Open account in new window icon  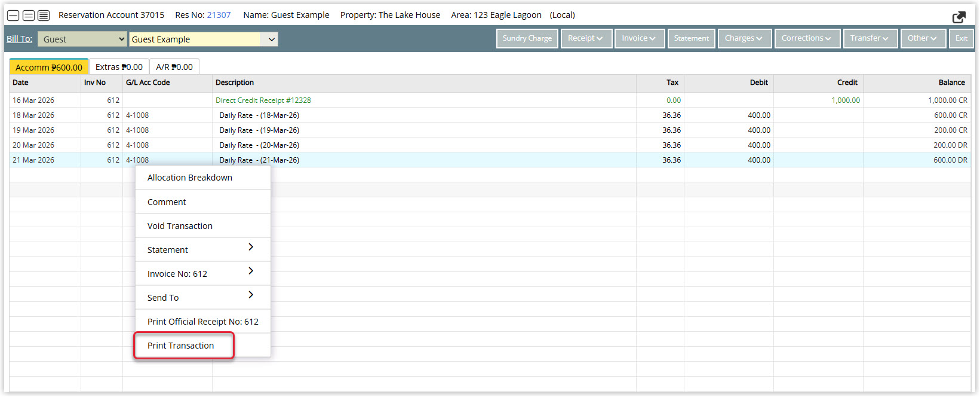[x=959, y=17]
